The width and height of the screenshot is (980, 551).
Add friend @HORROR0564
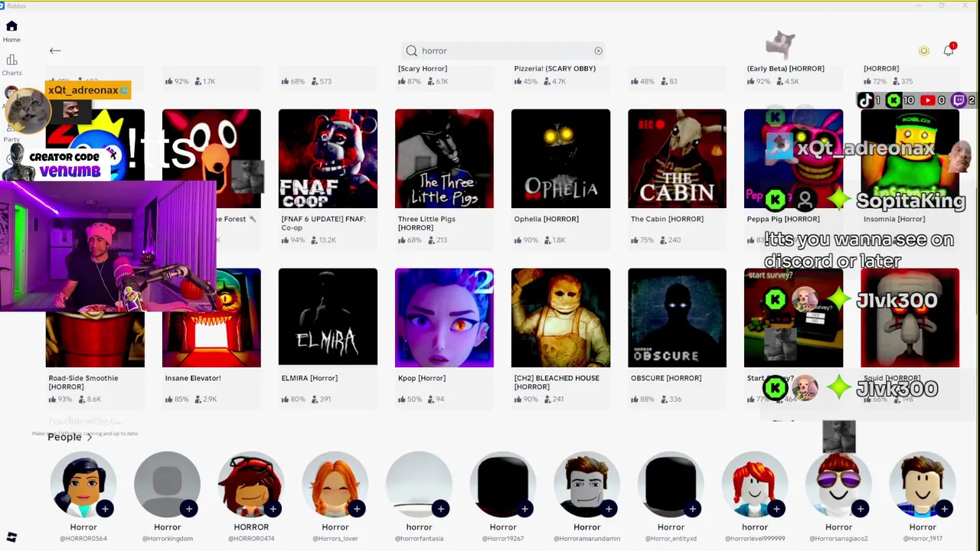coord(105,509)
